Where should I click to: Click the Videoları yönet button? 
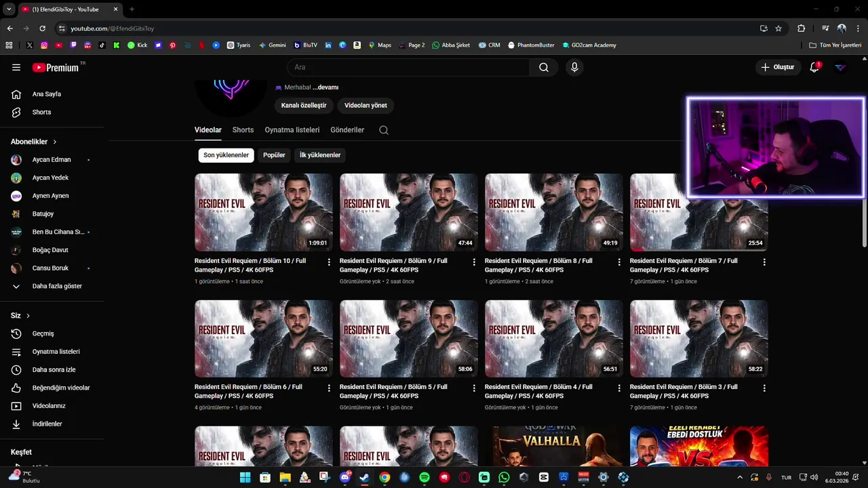366,106
